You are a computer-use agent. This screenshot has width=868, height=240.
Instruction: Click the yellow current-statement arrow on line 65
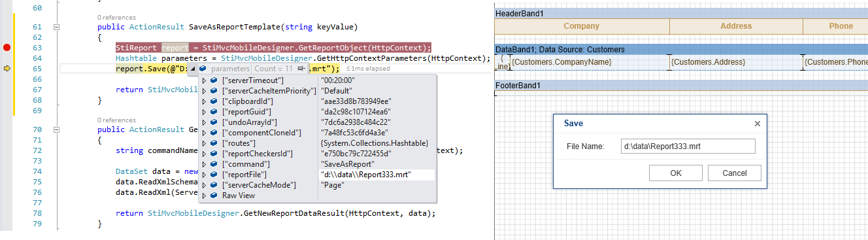coord(7,69)
